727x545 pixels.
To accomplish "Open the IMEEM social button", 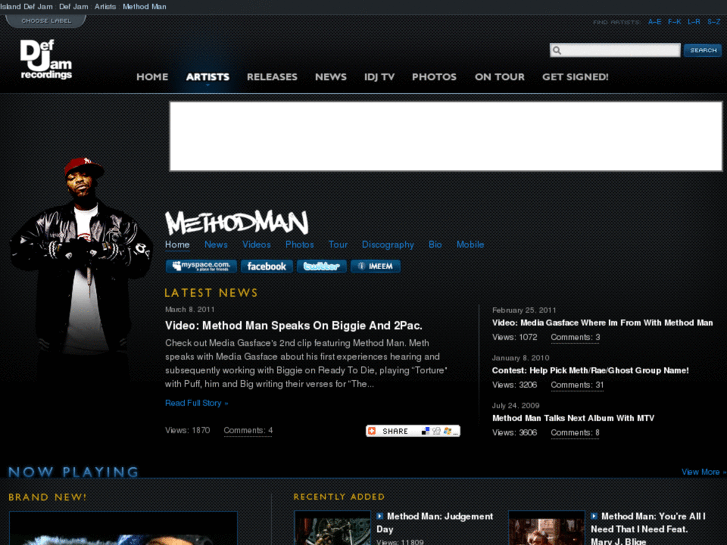I will coord(376,266).
